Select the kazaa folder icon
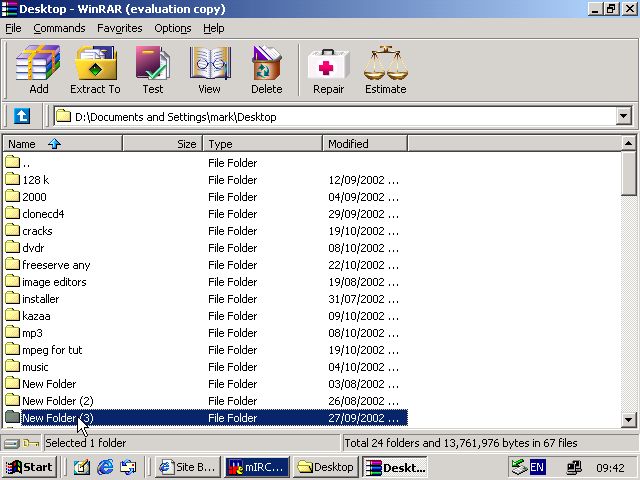 12,315
